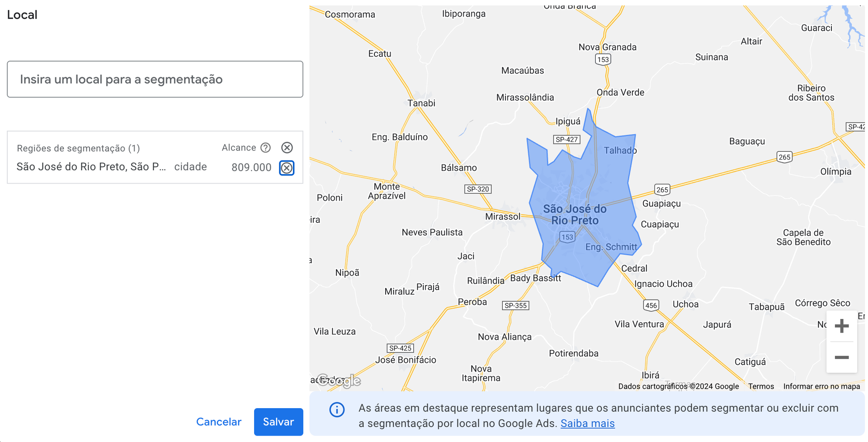Click the SP-320 road shield on map
Screen dimensions: 868x442
click(x=477, y=189)
